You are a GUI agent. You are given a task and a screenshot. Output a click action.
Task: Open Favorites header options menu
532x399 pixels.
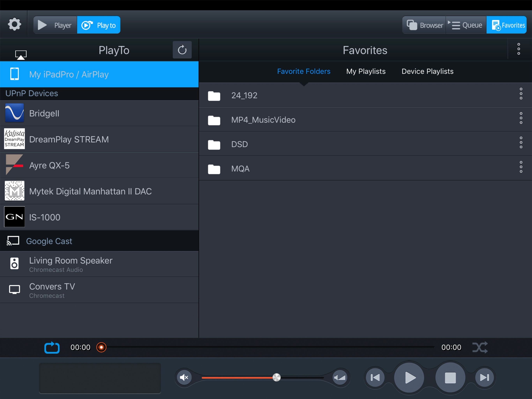(519, 49)
